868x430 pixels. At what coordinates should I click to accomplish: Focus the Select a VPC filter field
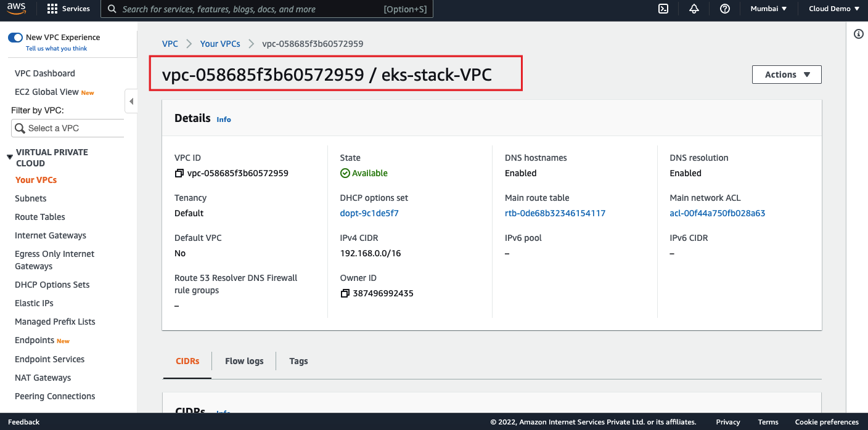point(68,128)
